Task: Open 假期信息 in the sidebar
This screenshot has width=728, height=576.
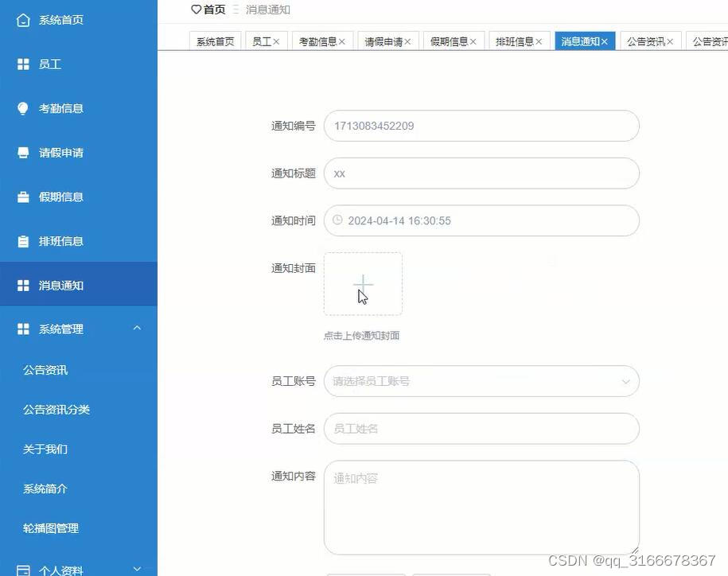Action: pyautogui.click(x=79, y=197)
